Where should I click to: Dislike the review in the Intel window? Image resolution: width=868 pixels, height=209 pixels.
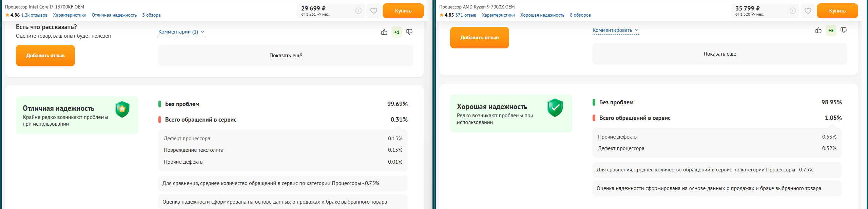(x=409, y=32)
